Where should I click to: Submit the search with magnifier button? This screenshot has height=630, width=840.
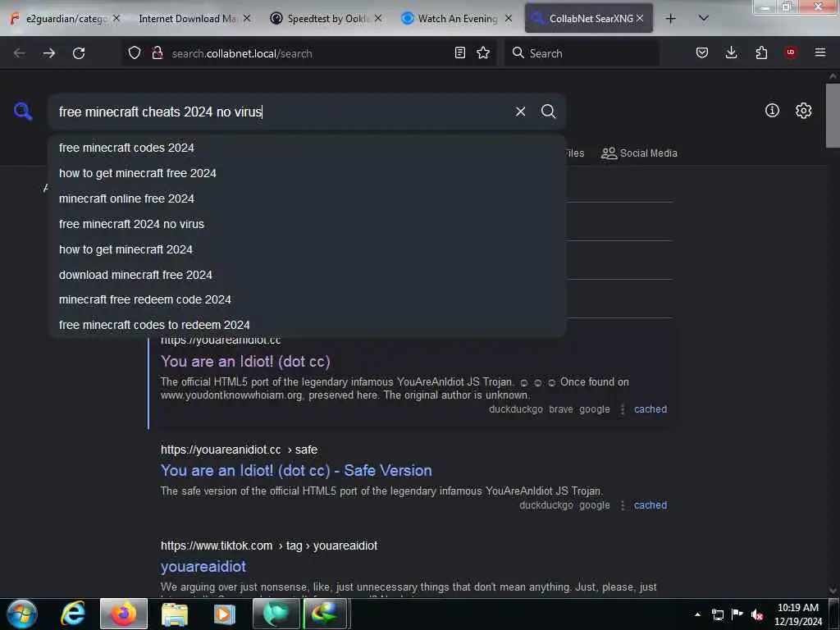click(548, 112)
